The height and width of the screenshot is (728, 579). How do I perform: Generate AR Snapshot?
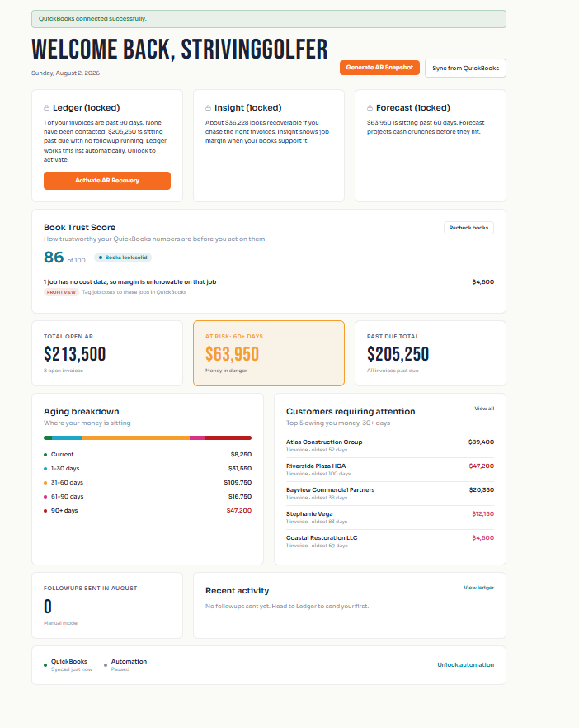379,68
